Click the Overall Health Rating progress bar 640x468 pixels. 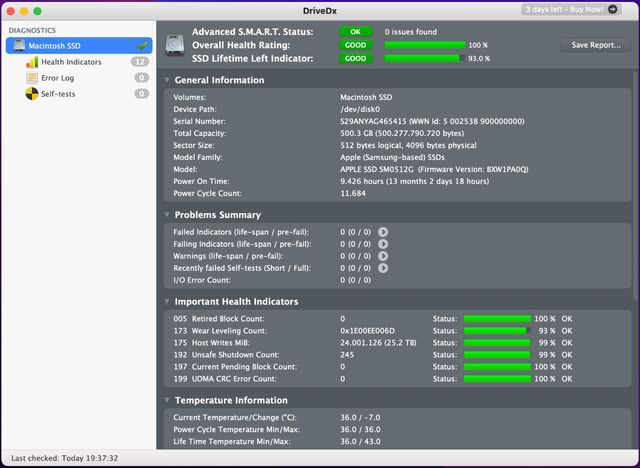[x=424, y=45]
